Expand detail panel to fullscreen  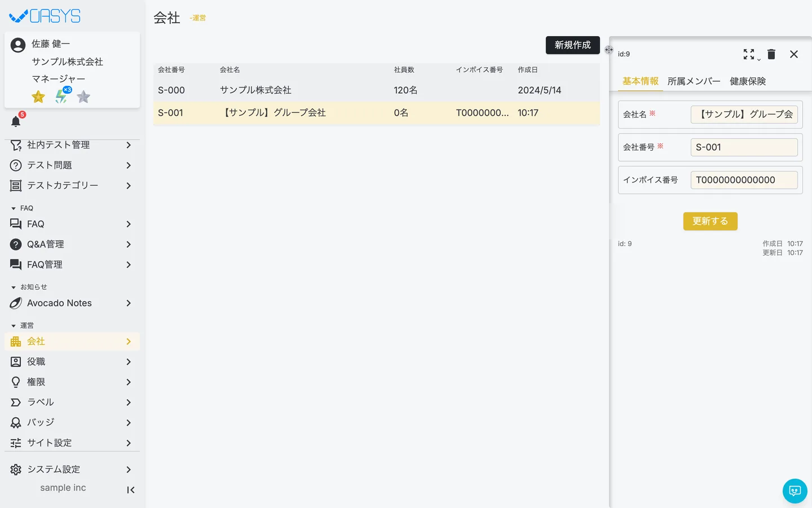(x=749, y=54)
